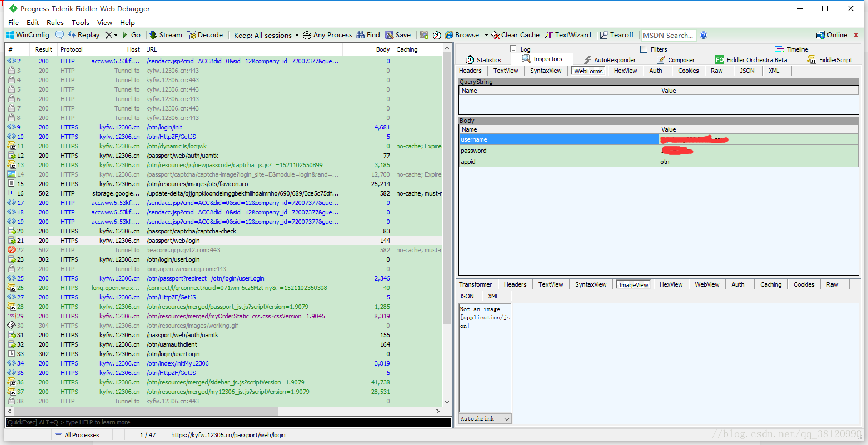Select the request SyntaxView tab
Viewport: 868px width, 445px height.
pos(546,71)
